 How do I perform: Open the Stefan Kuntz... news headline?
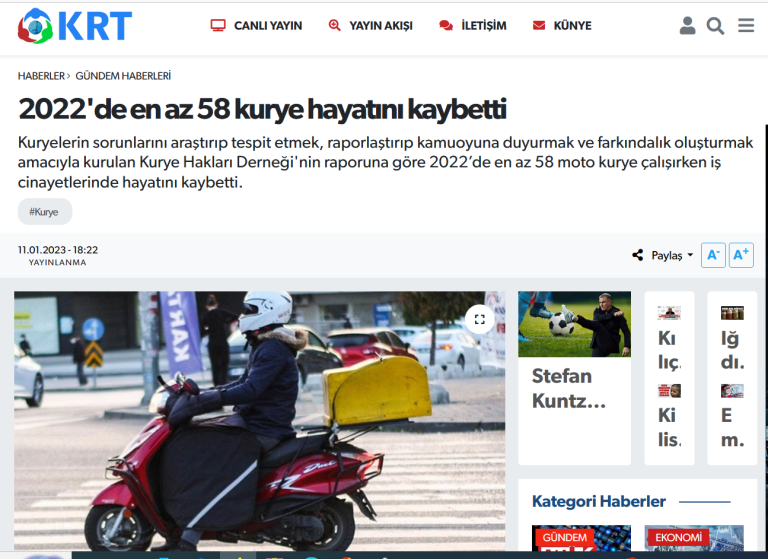point(569,389)
